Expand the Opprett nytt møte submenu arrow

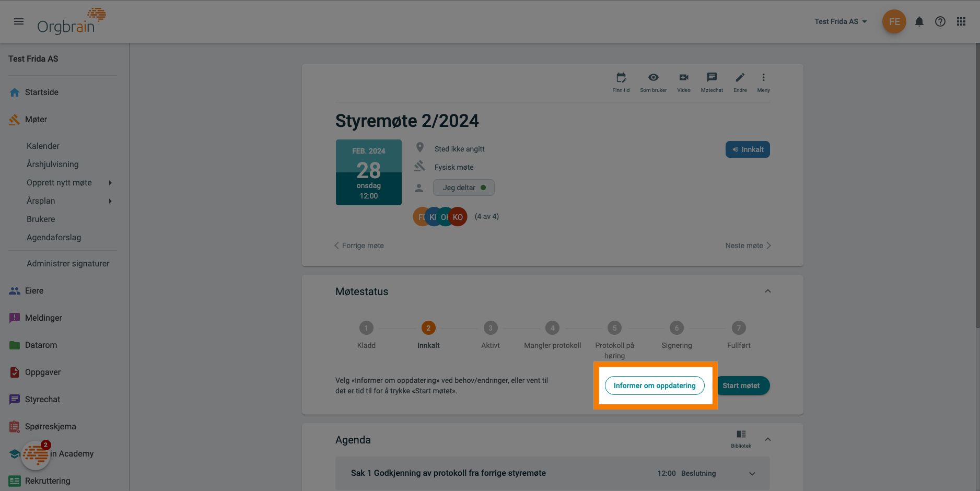click(x=110, y=182)
